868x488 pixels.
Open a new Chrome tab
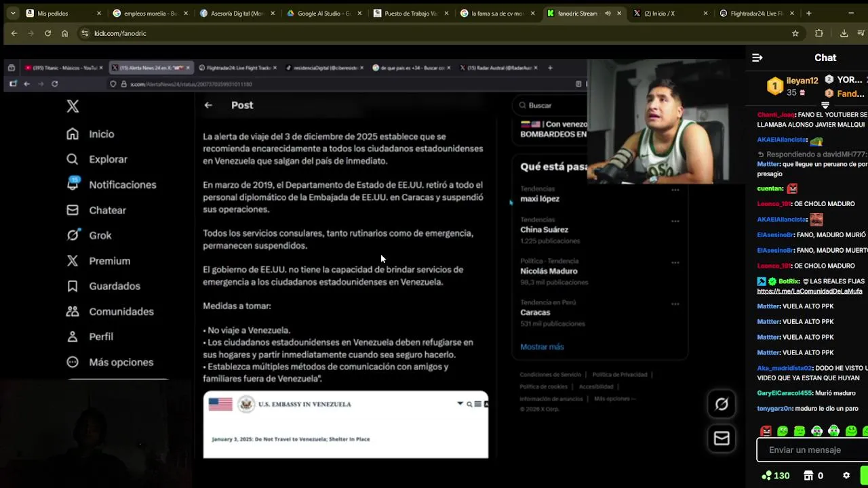(809, 13)
